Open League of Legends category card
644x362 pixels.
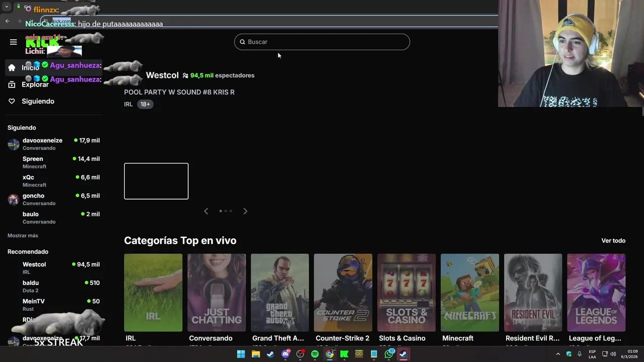tap(596, 293)
